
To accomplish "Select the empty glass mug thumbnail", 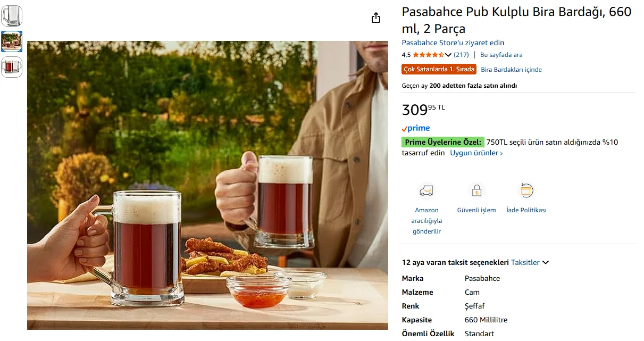I will point(12,16).
